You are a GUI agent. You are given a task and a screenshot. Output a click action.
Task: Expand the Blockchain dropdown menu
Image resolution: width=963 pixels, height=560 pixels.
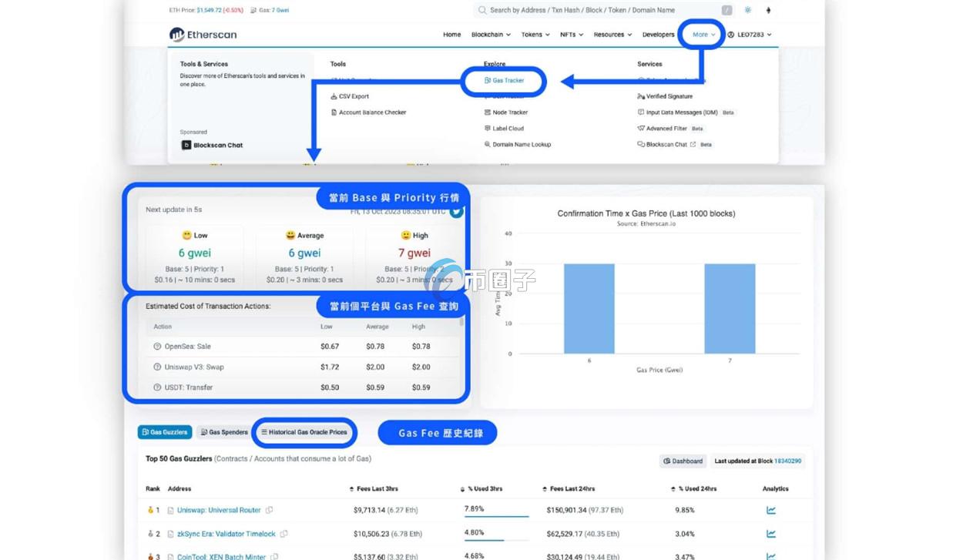point(491,35)
